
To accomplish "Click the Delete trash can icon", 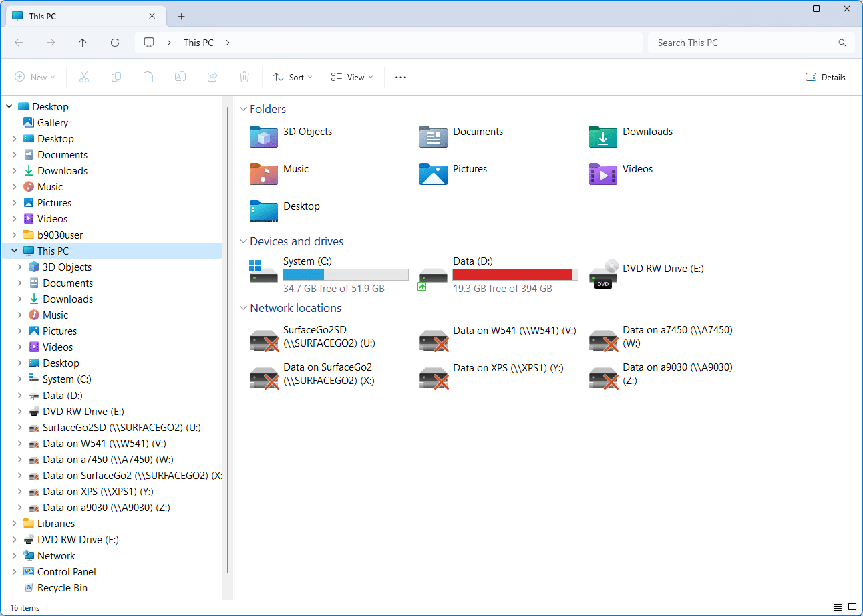I will [244, 78].
